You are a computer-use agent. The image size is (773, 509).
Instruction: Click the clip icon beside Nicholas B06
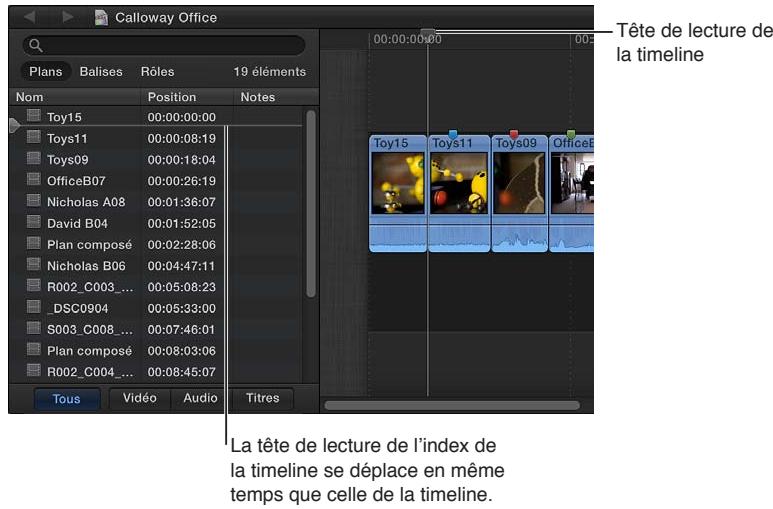tap(34, 264)
